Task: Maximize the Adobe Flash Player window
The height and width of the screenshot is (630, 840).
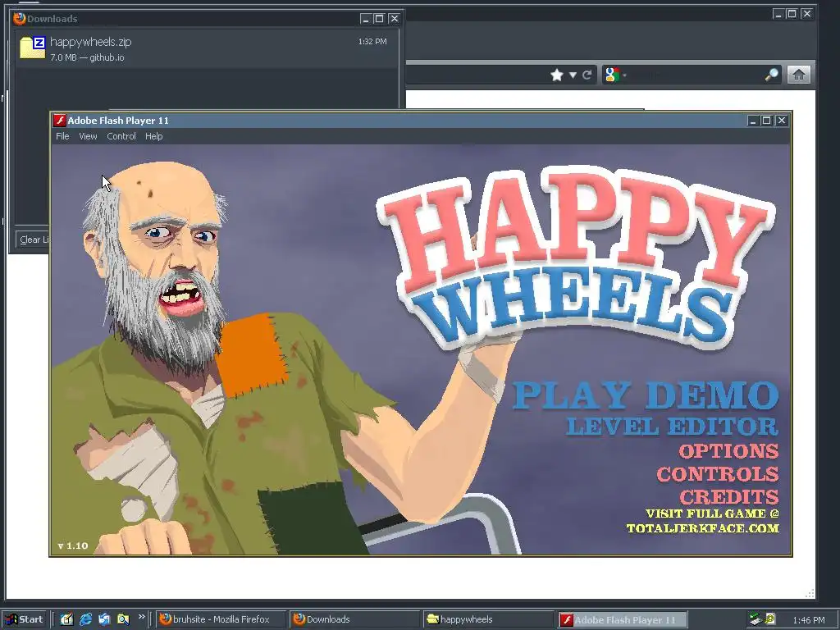Action: point(767,121)
